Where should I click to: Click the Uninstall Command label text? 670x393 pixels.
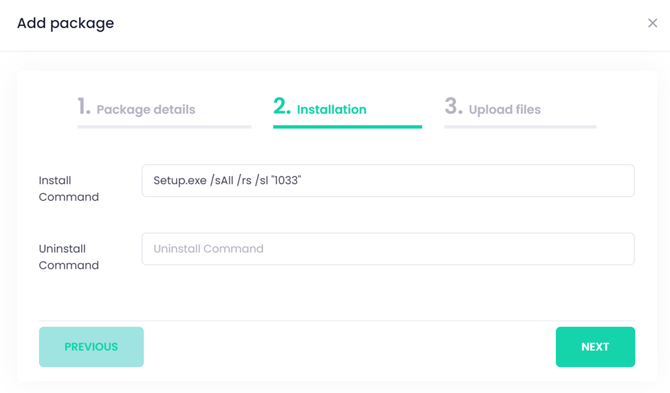[68, 257]
